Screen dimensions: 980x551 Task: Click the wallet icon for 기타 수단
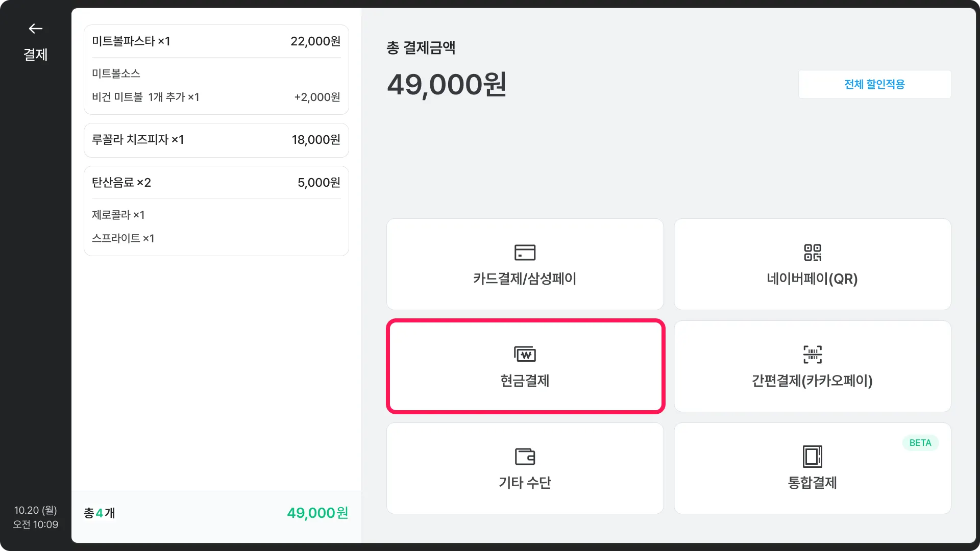[x=525, y=456]
